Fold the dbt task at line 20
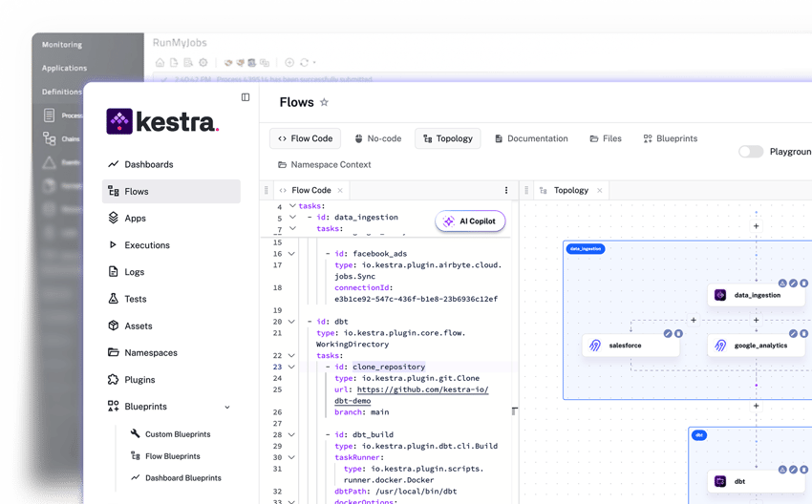 pyautogui.click(x=292, y=322)
